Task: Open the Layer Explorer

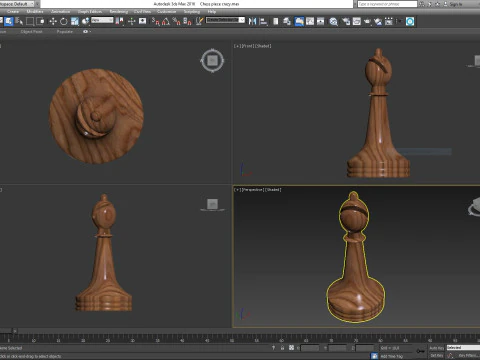Action: [287, 21]
